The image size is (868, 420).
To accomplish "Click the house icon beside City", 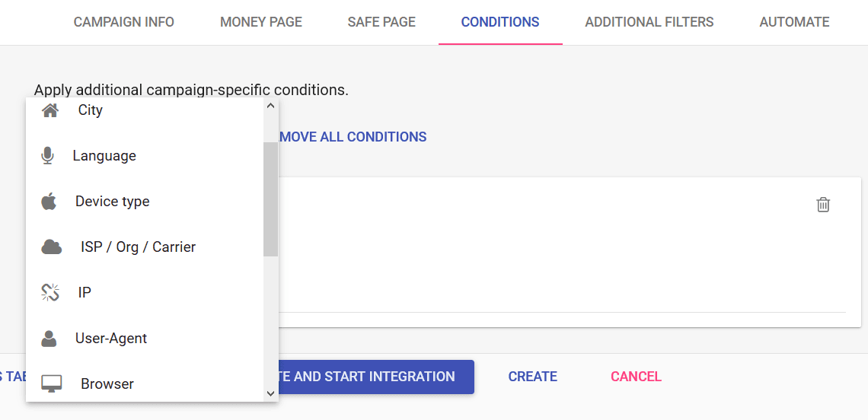I will tap(50, 110).
